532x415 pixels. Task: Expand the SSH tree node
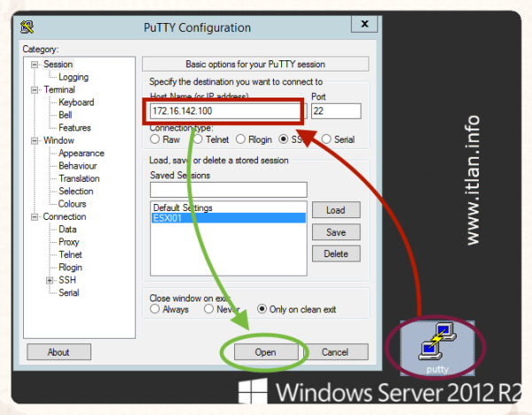pyautogui.click(x=50, y=280)
